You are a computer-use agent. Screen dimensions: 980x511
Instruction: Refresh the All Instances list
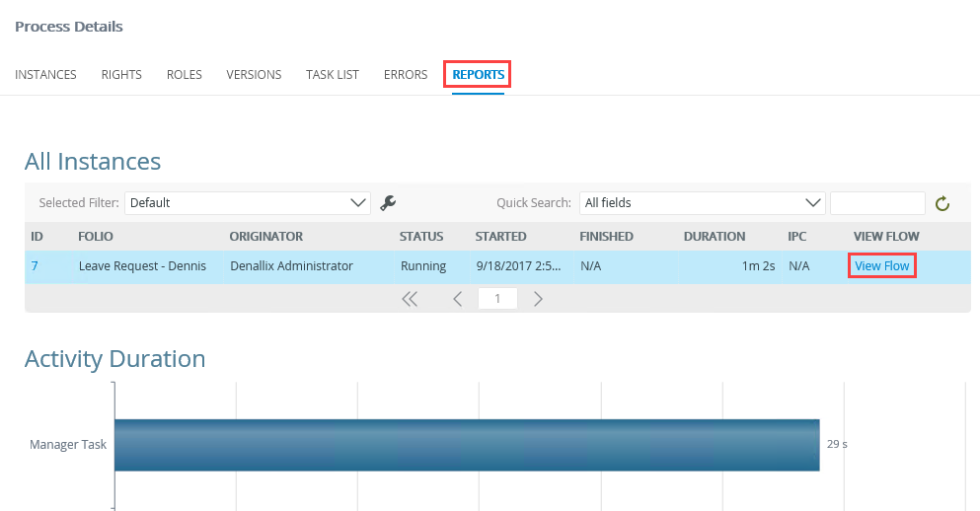click(942, 203)
